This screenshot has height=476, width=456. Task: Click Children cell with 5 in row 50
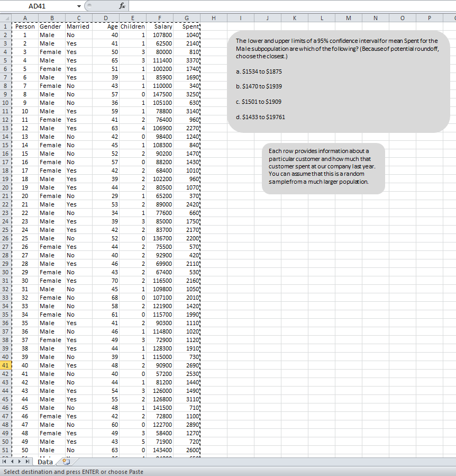coord(133,442)
